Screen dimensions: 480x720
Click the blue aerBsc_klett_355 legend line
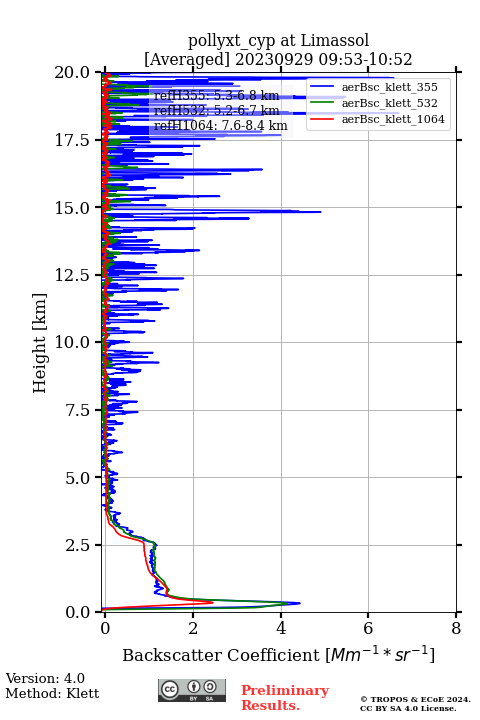click(321, 87)
